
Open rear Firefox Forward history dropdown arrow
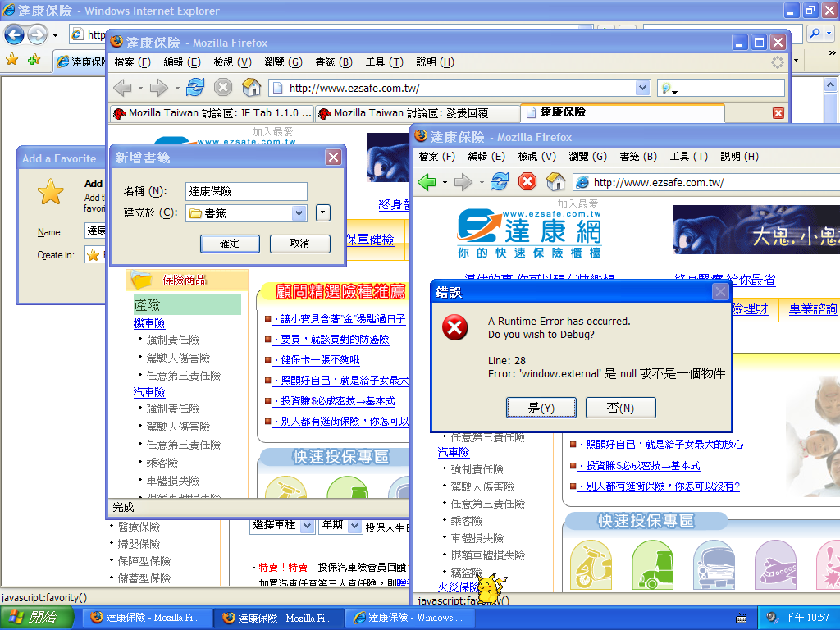[x=177, y=88]
